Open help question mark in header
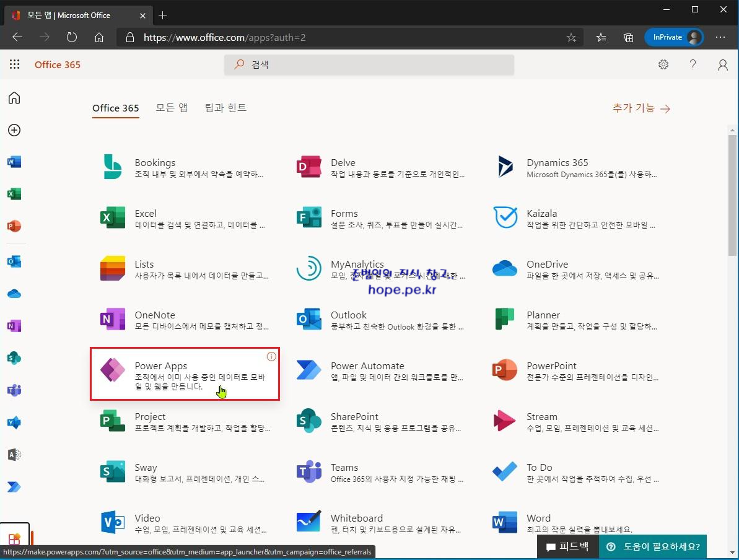The image size is (739, 560). pyautogui.click(x=693, y=64)
